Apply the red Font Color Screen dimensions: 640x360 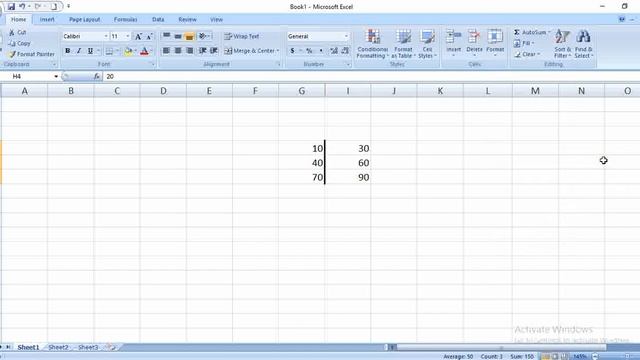coord(144,51)
